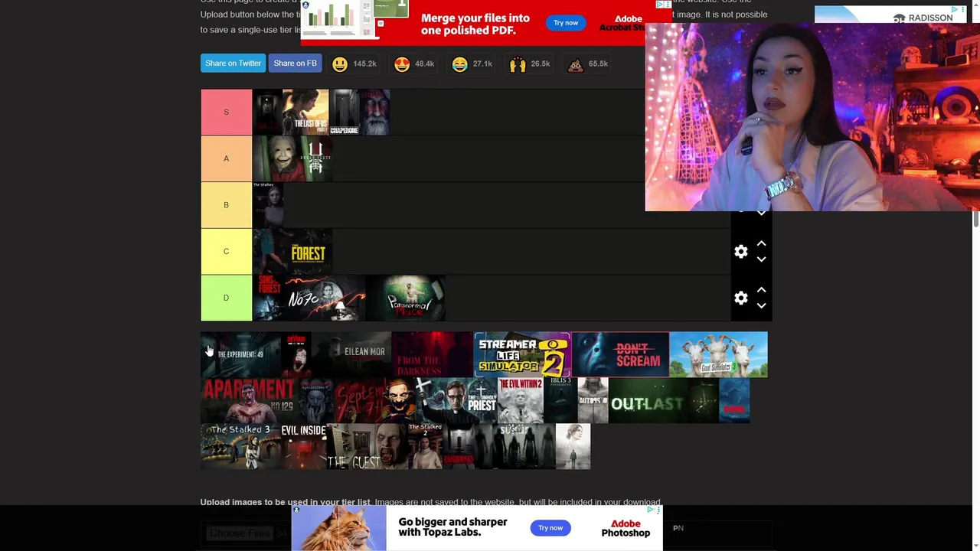Click the orange A tier label
The height and width of the screenshot is (551, 980).
point(226,158)
